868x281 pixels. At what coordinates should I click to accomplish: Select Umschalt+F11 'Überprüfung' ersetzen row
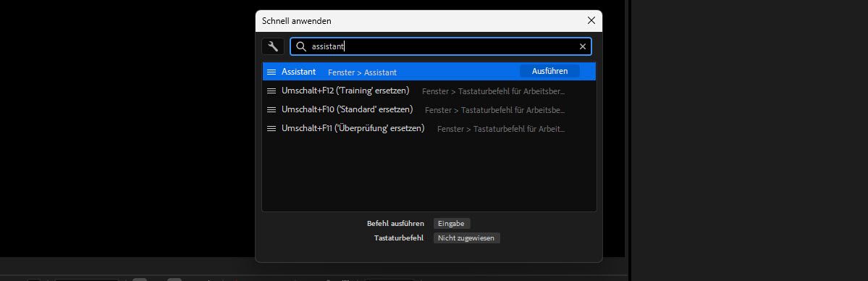[429, 128]
